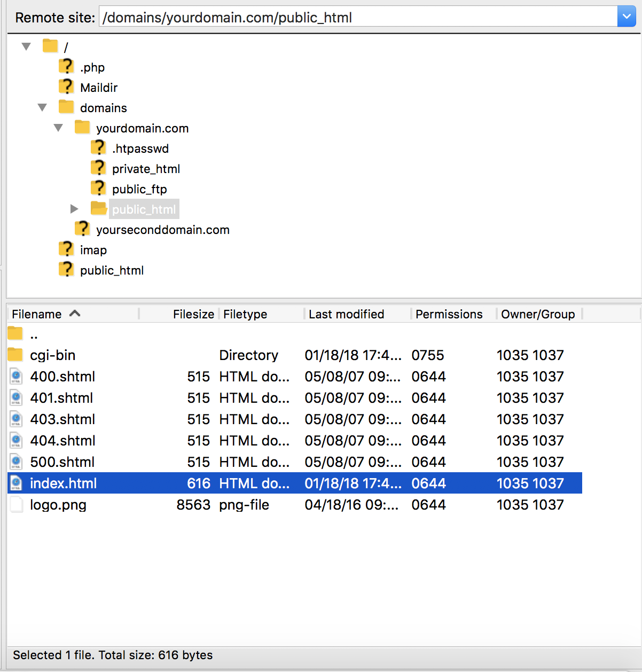The height and width of the screenshot is (672, 642).
Task: Expand the selected public_html tree node
Action: click(74, 209)
